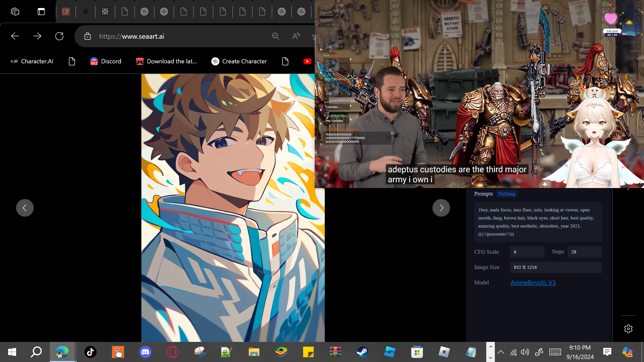Open Sticky Notes from the taskbar
644x362 pixels.
click(x=308, y=352)
